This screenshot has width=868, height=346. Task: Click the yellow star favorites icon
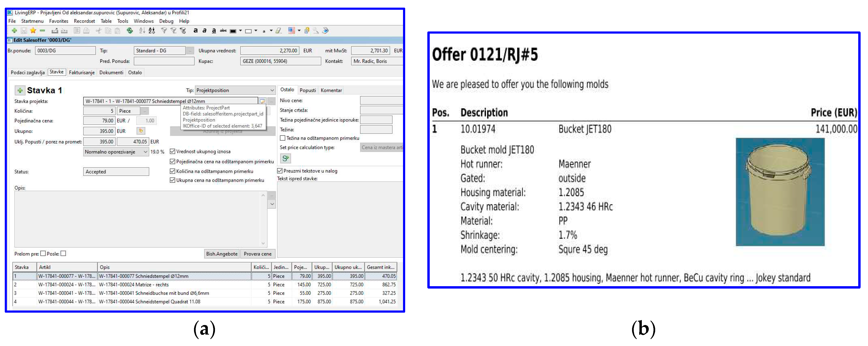(x=33, y=31)
